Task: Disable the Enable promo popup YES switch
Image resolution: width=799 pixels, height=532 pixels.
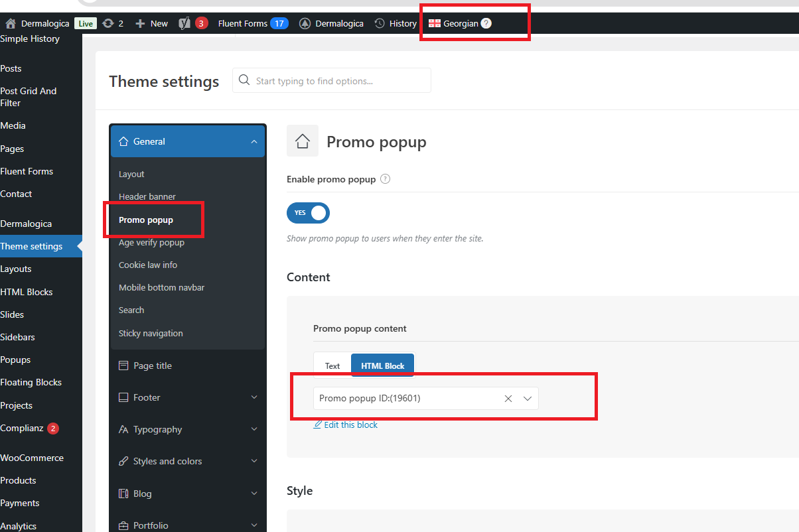Action: click(x=308, y=213)
